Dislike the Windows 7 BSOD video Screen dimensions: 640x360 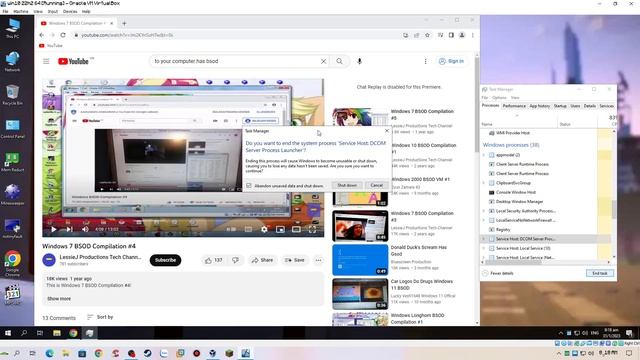[236, 260]
